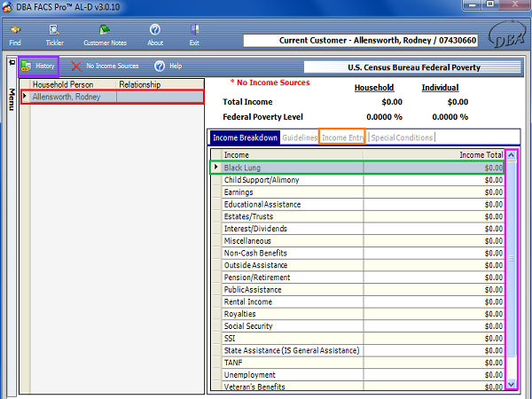
Task: Select the Pension/Retirement row
Action: point(358,278)
